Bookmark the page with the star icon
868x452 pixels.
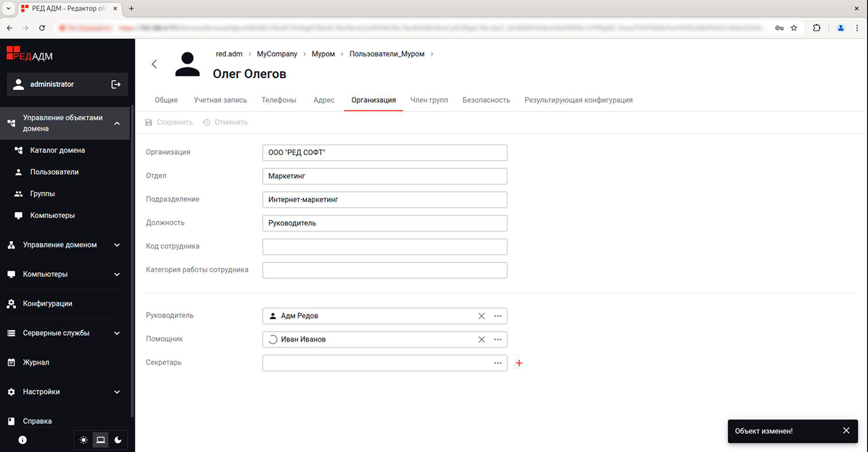tap(794, 28)
